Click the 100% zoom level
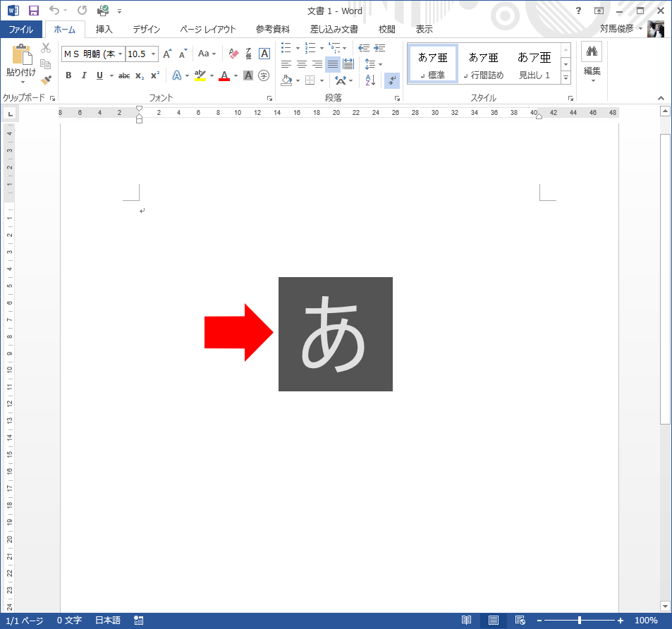This screenshot has width=672, height=629. [x=646, y=621]
